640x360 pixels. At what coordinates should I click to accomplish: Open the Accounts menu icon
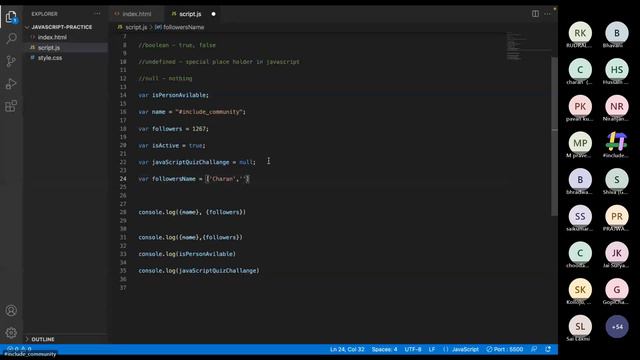[11, 311]
